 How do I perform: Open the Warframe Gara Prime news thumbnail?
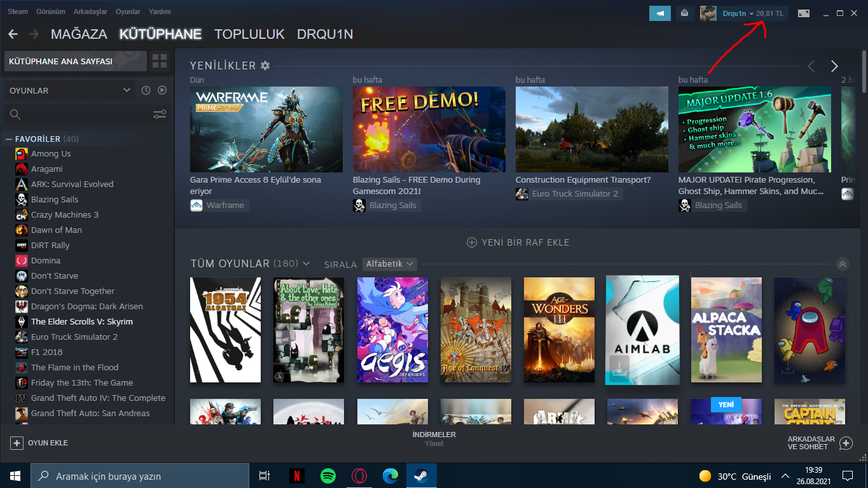coord(266,129)
